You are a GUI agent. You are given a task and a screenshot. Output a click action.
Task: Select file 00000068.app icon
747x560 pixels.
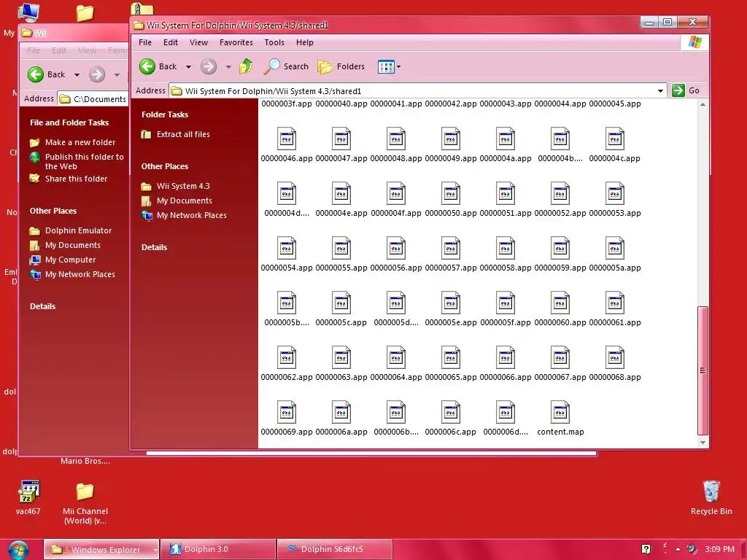615,358
